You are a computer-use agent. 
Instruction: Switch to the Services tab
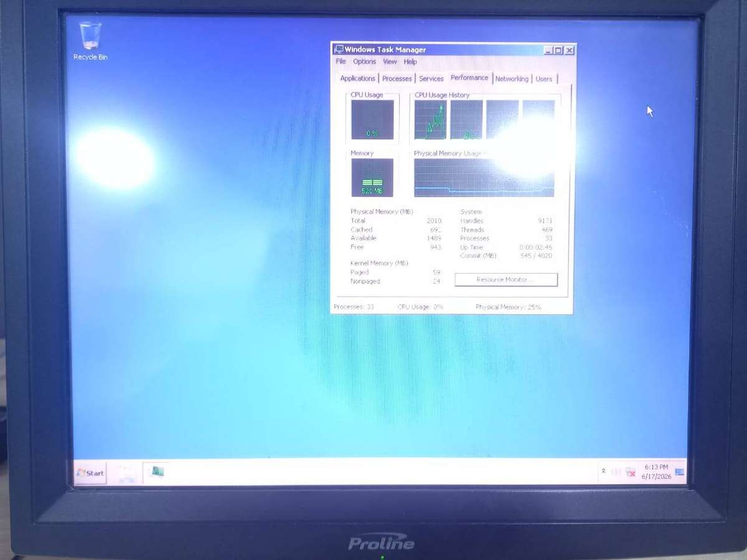click(431, 78)
